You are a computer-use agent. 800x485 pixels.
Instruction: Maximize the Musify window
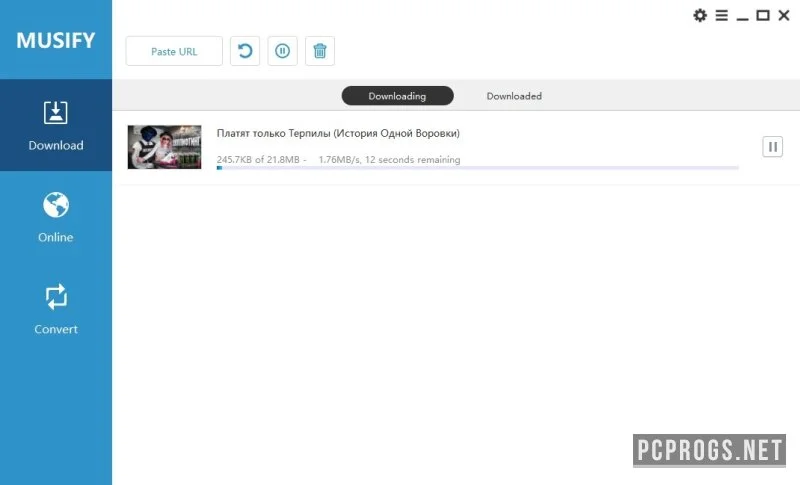(763, 15)
